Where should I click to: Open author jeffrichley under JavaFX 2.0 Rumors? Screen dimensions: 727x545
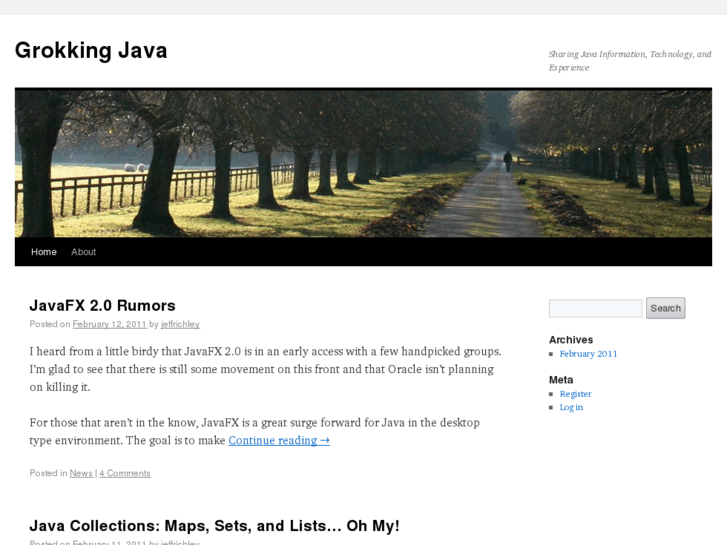point(180,324)
